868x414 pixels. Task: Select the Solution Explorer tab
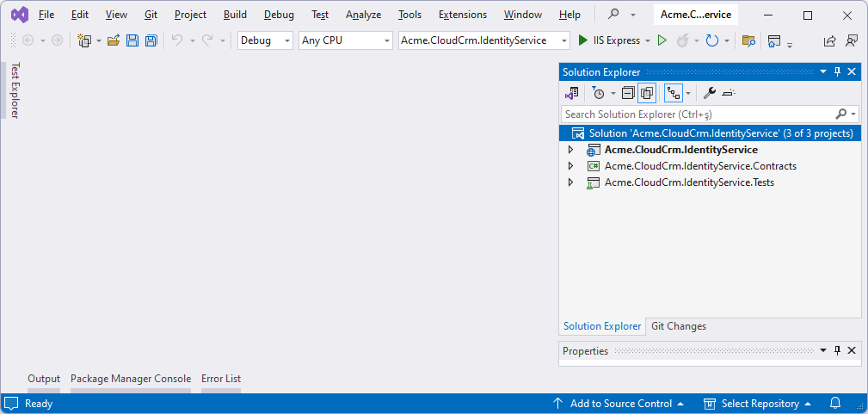pos(602,326)
